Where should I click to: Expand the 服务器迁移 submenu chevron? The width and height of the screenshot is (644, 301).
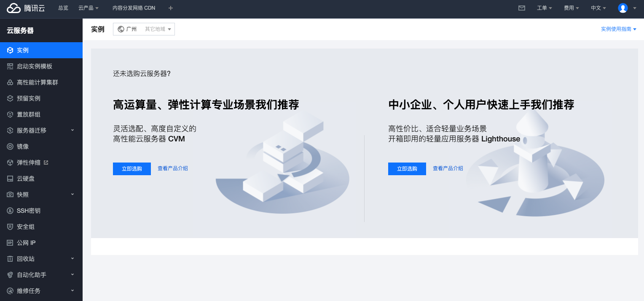pyautogui.click(x=72, y=130)
